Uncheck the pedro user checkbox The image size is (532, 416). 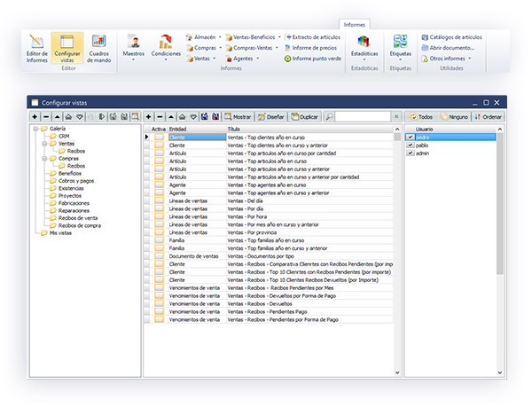[410, 137]
